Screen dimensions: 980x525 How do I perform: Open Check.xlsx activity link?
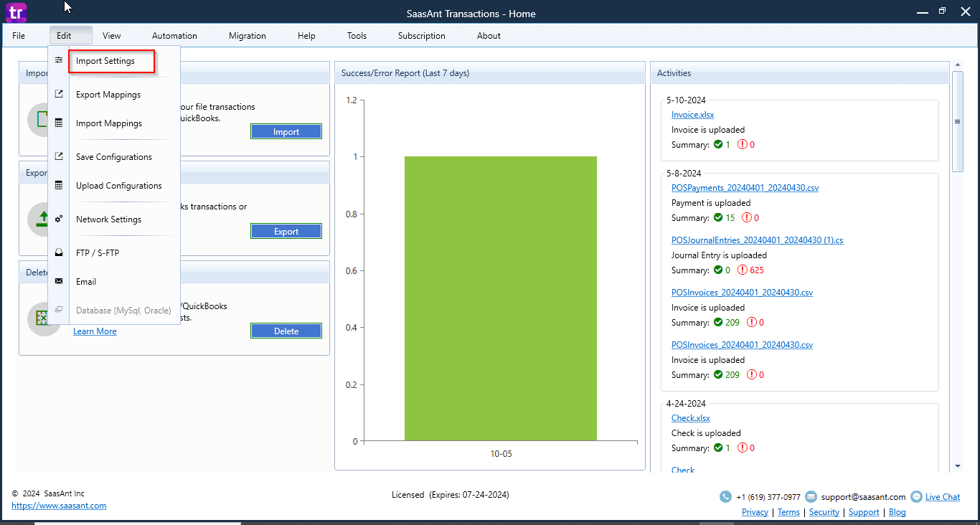[690, 418]
